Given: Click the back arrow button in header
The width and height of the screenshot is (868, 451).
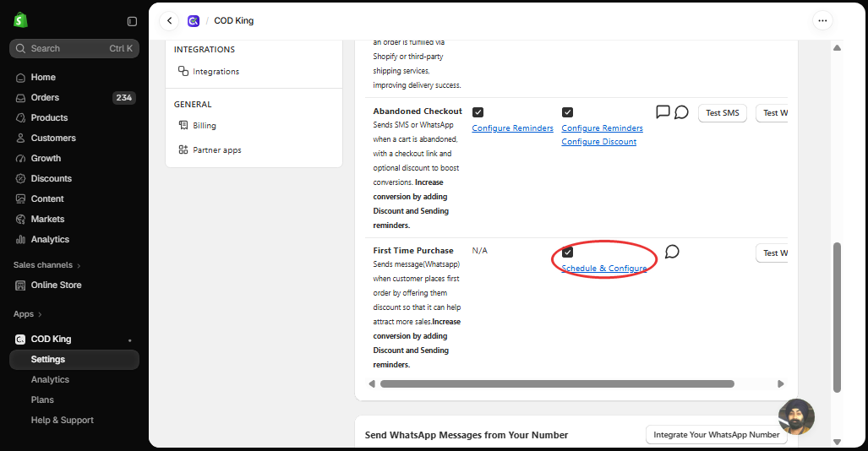Looking at the screenshot, I should pyautogui.click(x=169, y=21).
